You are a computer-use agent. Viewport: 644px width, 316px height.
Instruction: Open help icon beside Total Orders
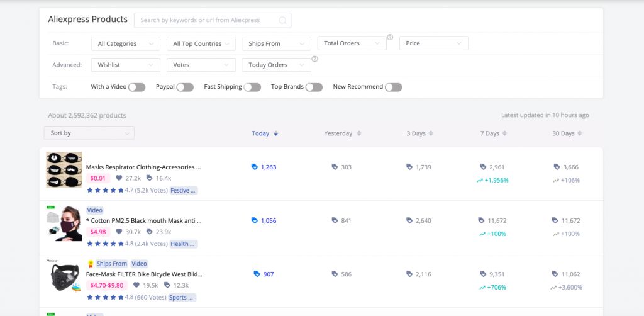tap(390, 37)
